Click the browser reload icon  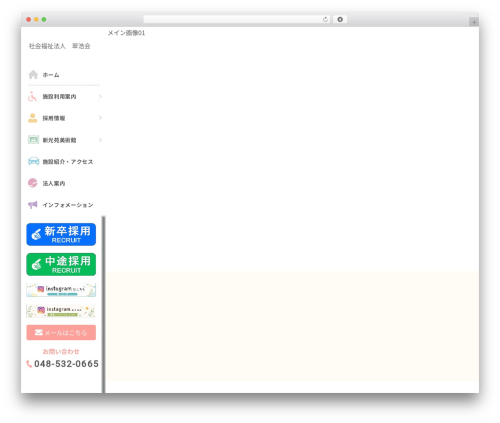point(325,20)
